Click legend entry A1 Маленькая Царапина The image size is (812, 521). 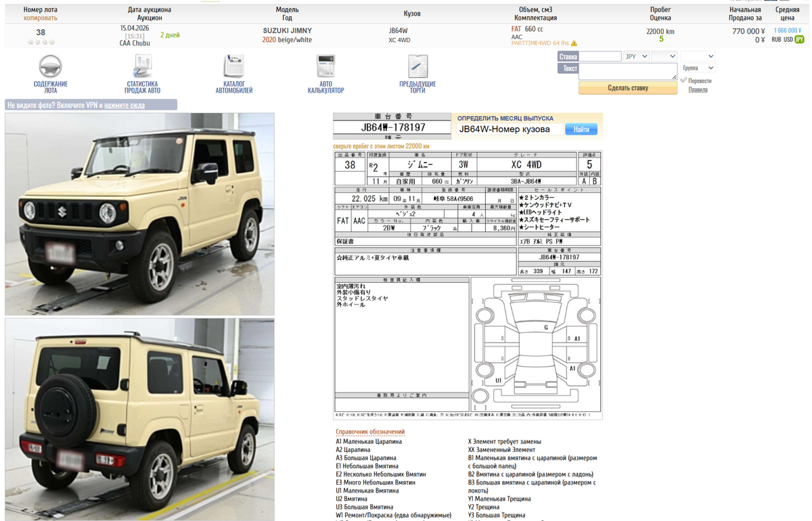tap(369, 441)
